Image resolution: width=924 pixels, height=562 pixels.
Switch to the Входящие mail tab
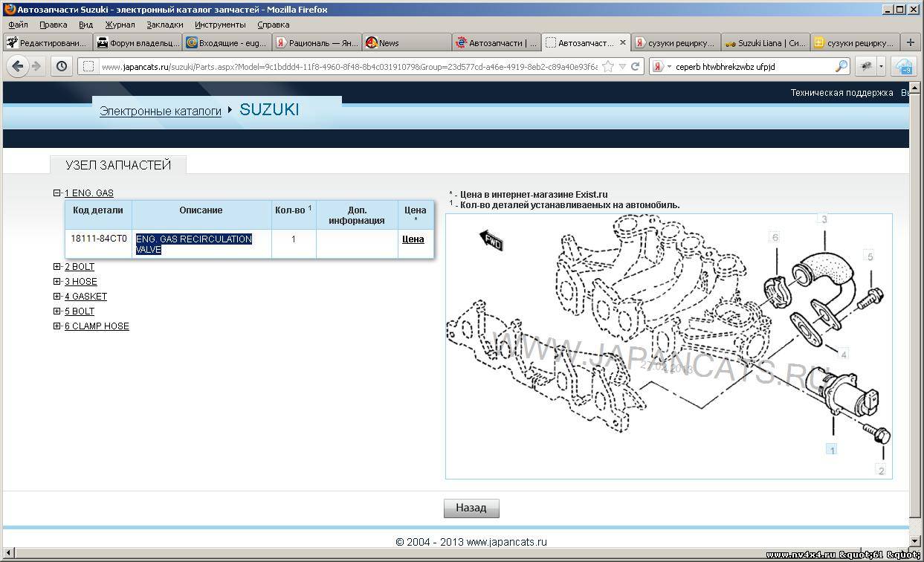pyautogui.click(x=227, y=42)
